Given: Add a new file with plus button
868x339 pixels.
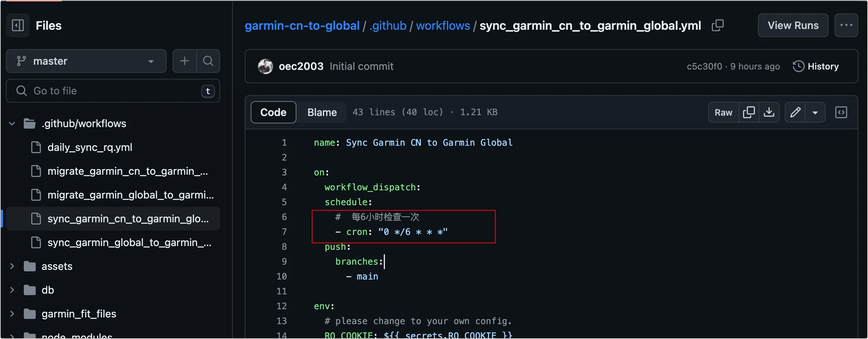Looking at the screenshot, I should 185,61.
